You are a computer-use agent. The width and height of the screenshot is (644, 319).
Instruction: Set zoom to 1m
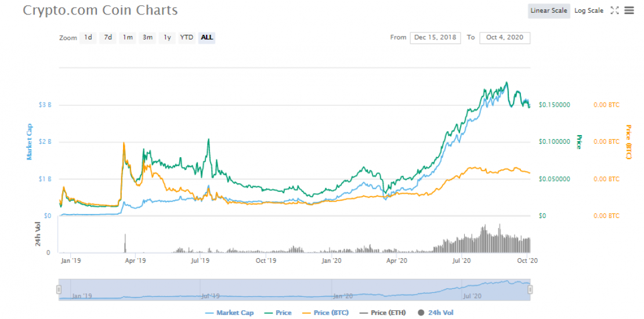pos(128,38)
